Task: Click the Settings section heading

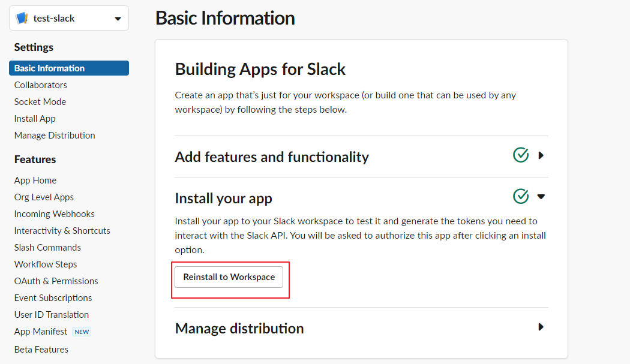Action: click(x=34, y=47)
